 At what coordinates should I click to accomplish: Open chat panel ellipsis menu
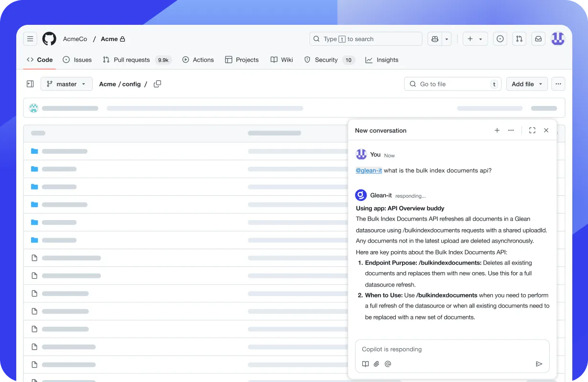(x=511, y=130)
